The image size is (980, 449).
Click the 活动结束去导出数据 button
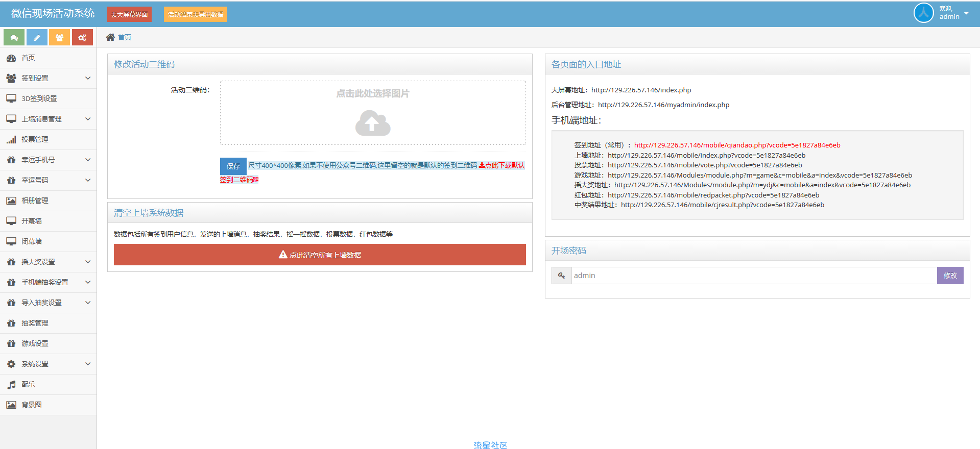196,14
